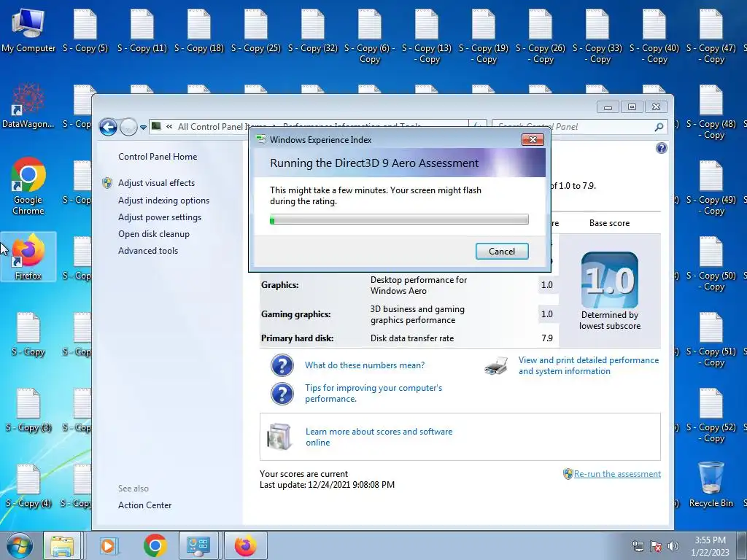Select 'S - Copy (47) - Copy' desktop file
Image resolution: width=747 pixels, height=560 pixels.
pyautogui.click(x=711, y=36)
